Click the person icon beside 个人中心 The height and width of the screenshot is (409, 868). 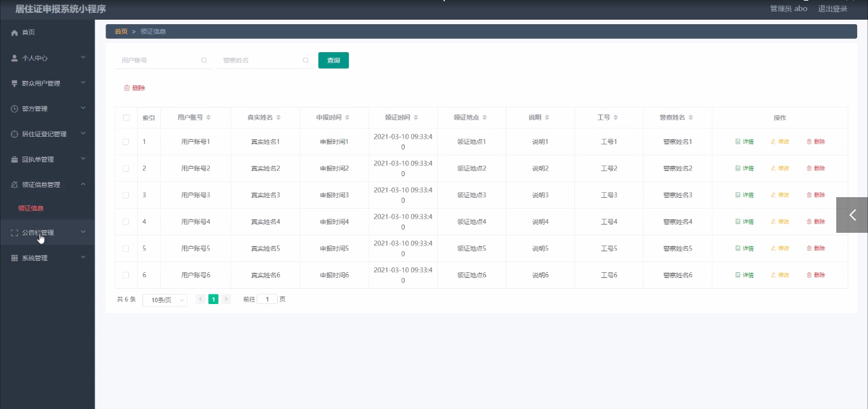[x=15, y=58]
